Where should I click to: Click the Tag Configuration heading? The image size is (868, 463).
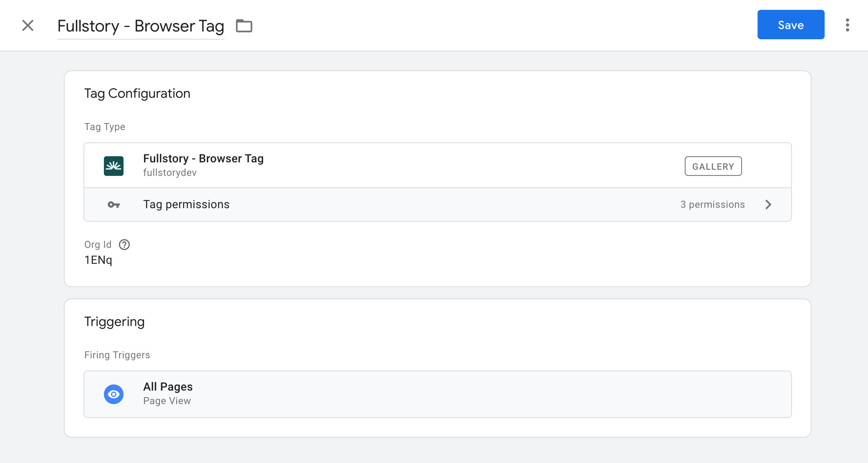137,94
